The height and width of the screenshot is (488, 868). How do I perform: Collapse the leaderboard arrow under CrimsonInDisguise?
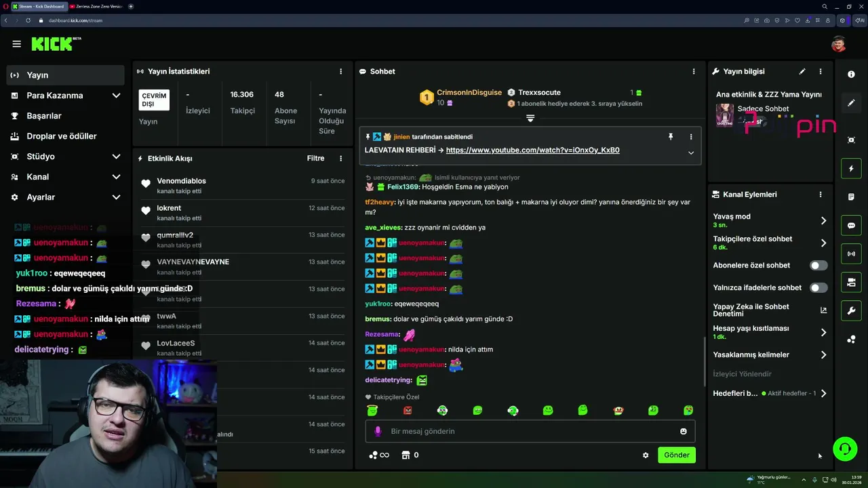tap(530, 118)
